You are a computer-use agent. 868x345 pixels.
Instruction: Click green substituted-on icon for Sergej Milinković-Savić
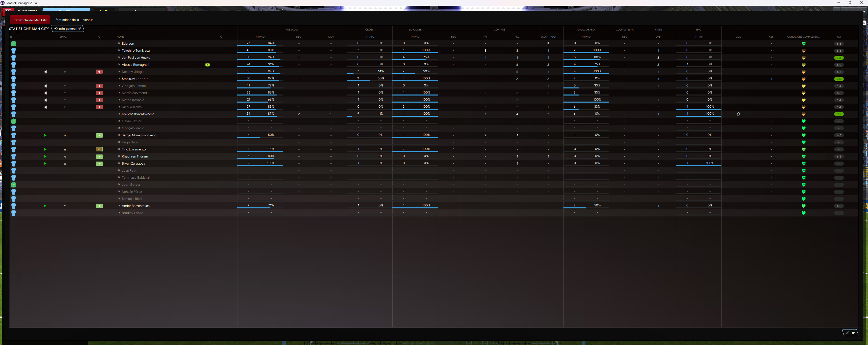pos(99,136)
